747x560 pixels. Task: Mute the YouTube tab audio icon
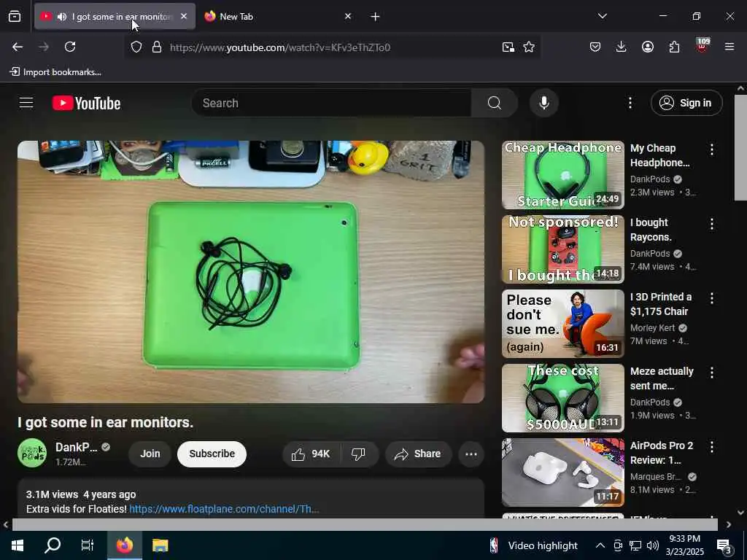coord(61,17)
